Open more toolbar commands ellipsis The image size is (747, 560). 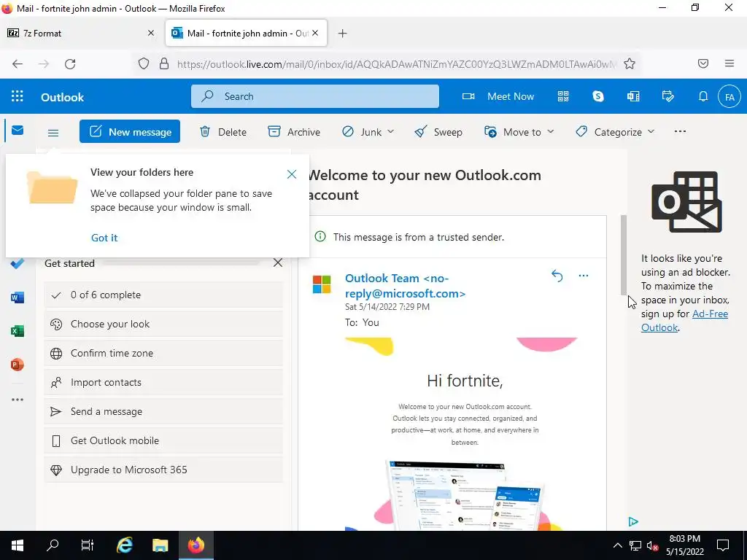681,131
